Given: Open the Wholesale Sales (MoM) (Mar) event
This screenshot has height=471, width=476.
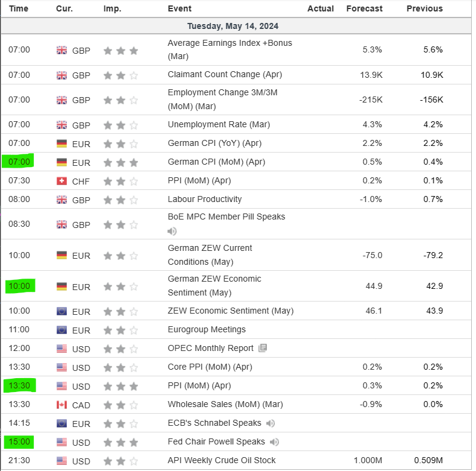Looking at the screenshot, I should [225, 404].
